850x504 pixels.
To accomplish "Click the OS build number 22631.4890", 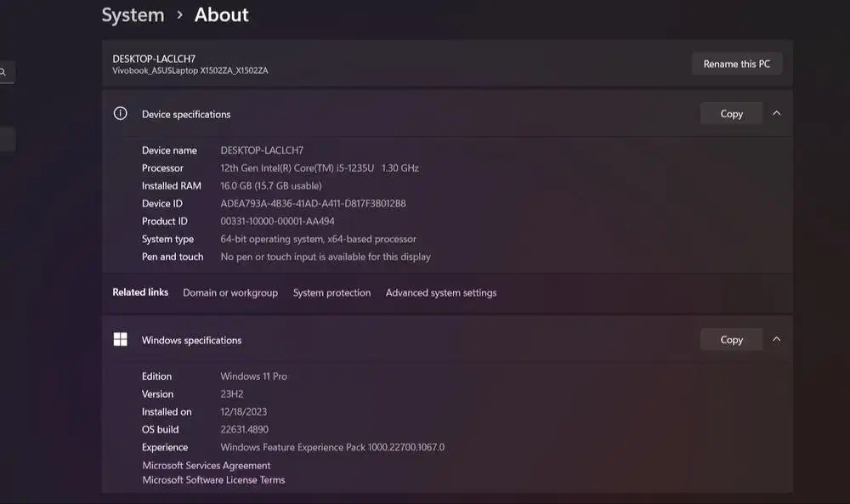I will (245, 430).
